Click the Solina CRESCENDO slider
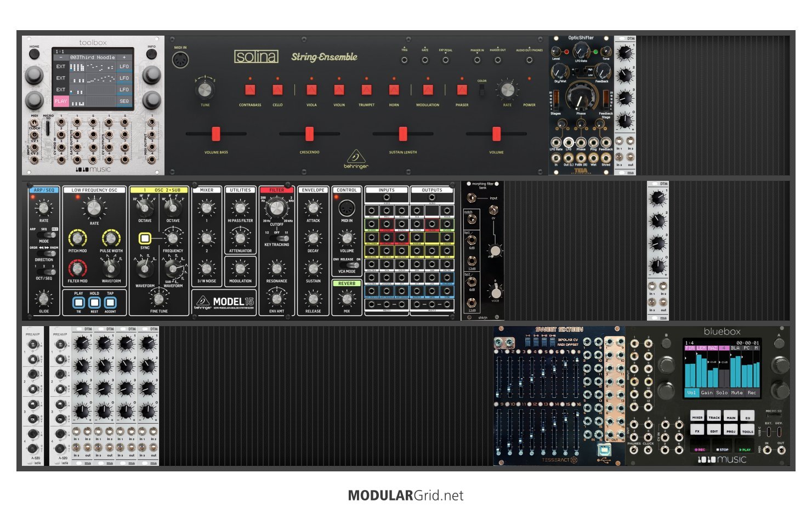The width and height of the screenshot is (812, 507). coord(309,134)
